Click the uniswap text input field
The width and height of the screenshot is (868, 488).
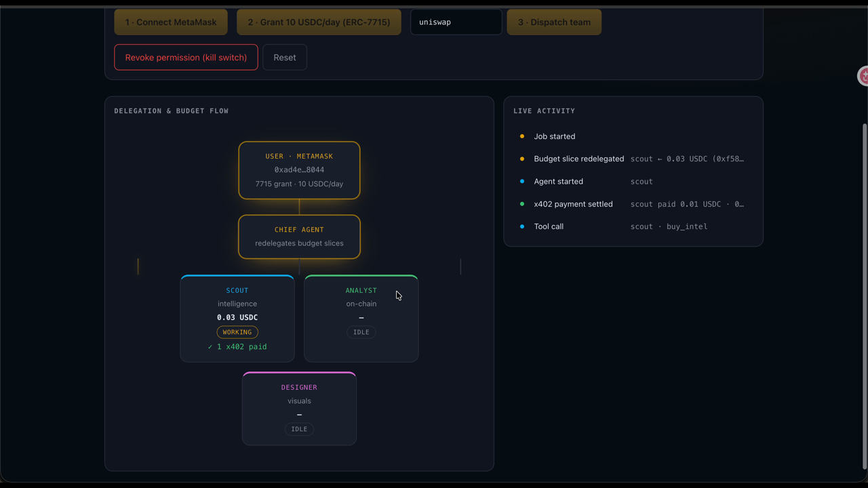pos(456,22)
